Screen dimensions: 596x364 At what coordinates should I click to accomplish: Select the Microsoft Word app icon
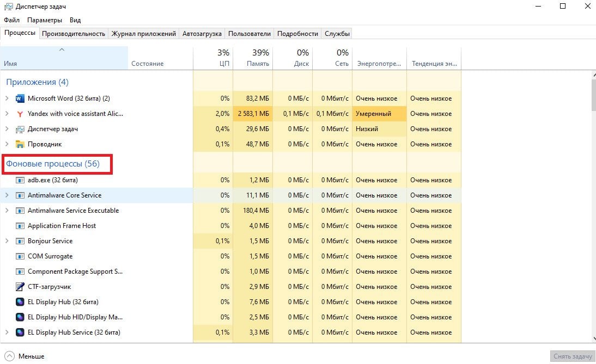[x=20, y=98]
